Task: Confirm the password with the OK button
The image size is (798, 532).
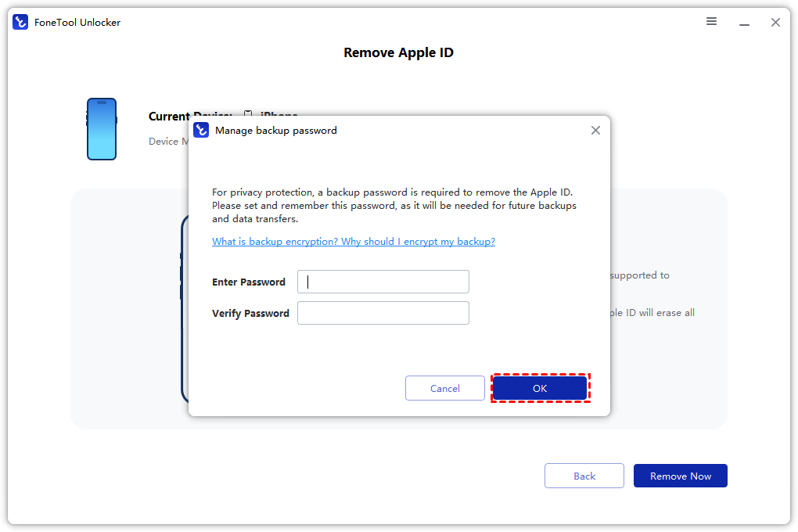Action: click(540, 388)
